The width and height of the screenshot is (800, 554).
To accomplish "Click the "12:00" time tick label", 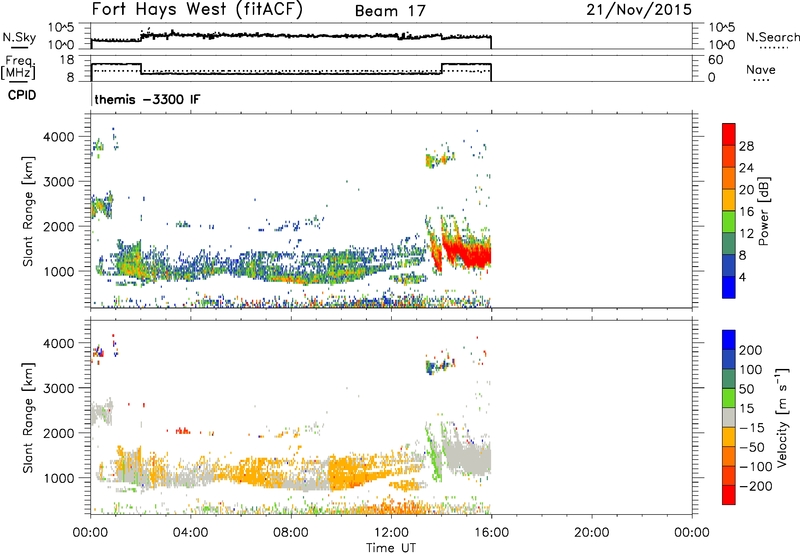I will [391, 533].
